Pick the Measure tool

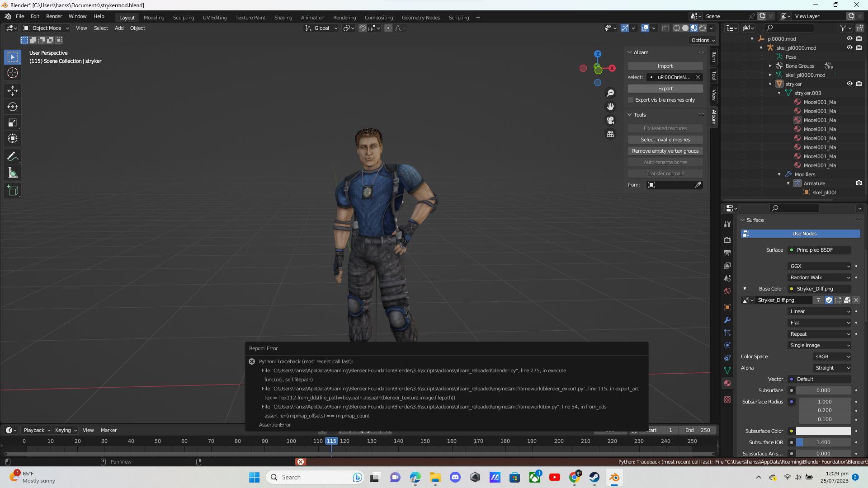(x=13, y=172)
